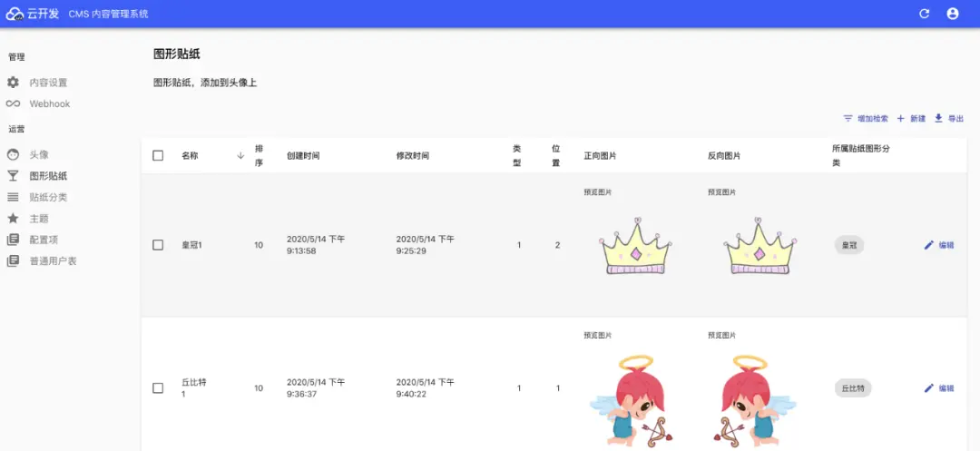Click the 新建 button
Screen dimensions: 980x451
click(911, 118)
